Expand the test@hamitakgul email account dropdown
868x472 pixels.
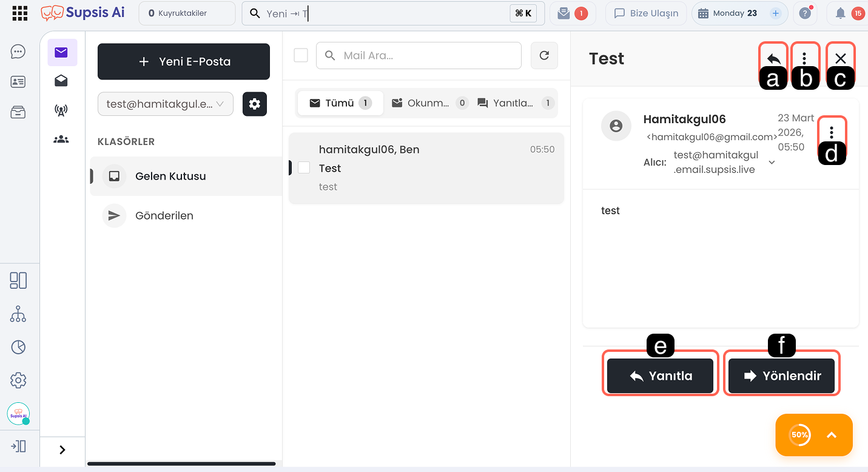(166, 104)
